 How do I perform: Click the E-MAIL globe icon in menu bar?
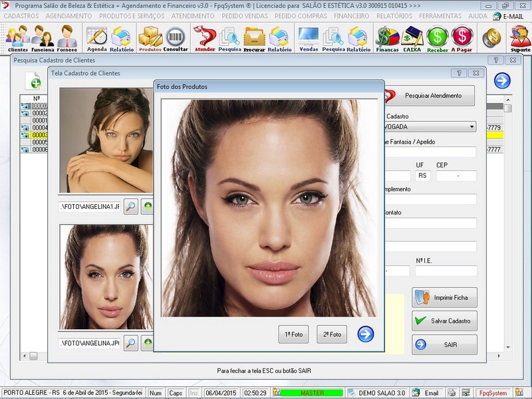(497, 16)
